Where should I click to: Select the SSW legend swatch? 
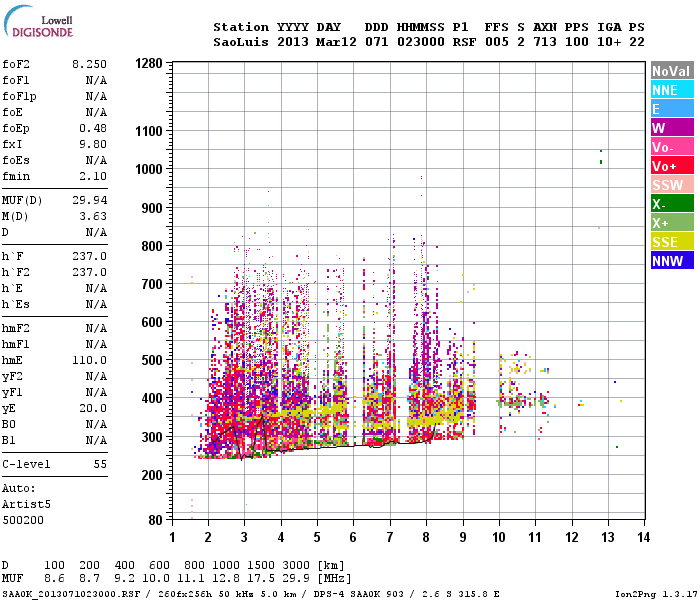[x=672, y=185]
